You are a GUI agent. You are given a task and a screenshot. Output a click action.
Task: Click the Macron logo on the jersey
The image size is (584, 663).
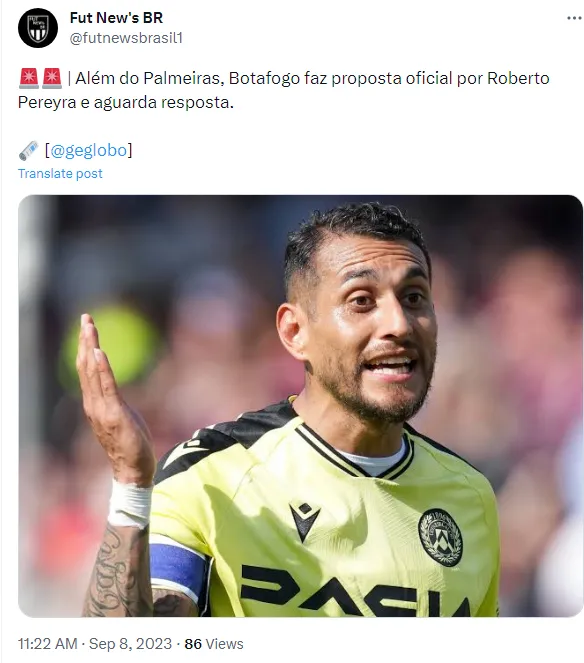pyautogui.click(x=304, y=522)
